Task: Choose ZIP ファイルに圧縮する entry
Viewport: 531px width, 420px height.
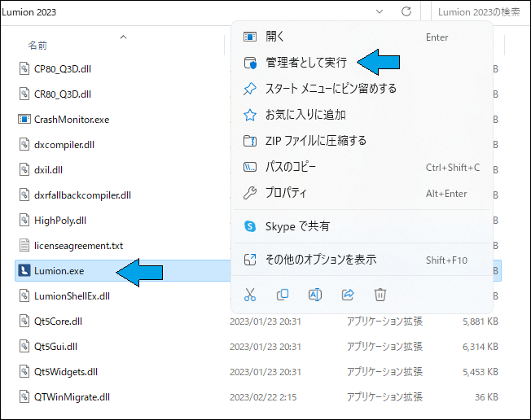Action: pyautogui.click(x=362, y=141)
